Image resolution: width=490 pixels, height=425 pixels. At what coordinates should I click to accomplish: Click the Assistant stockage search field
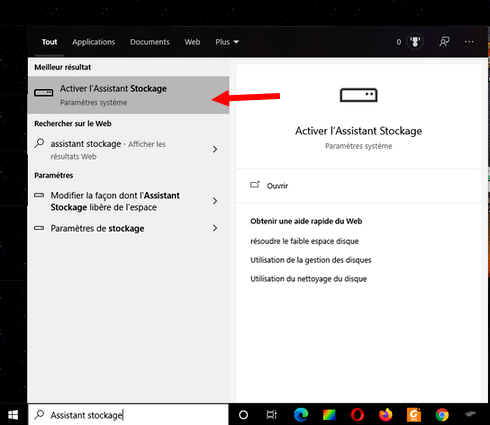pyautogui.click(x=128, y=415)
